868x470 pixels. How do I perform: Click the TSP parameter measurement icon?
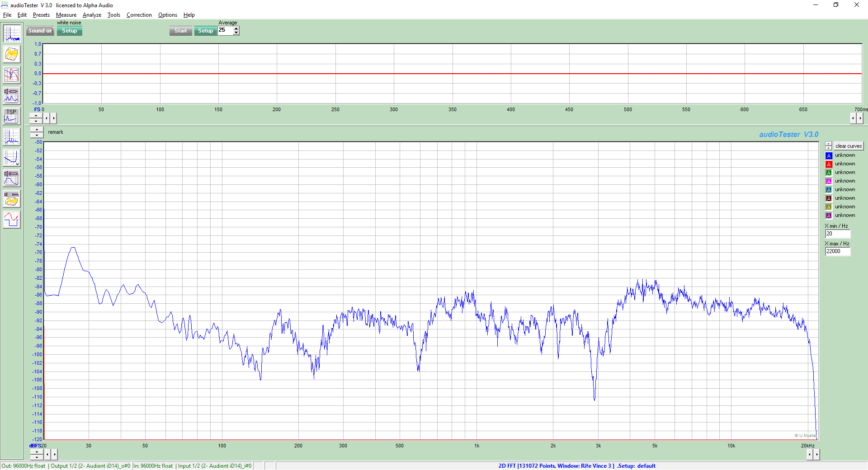click(x=12, y=117)
